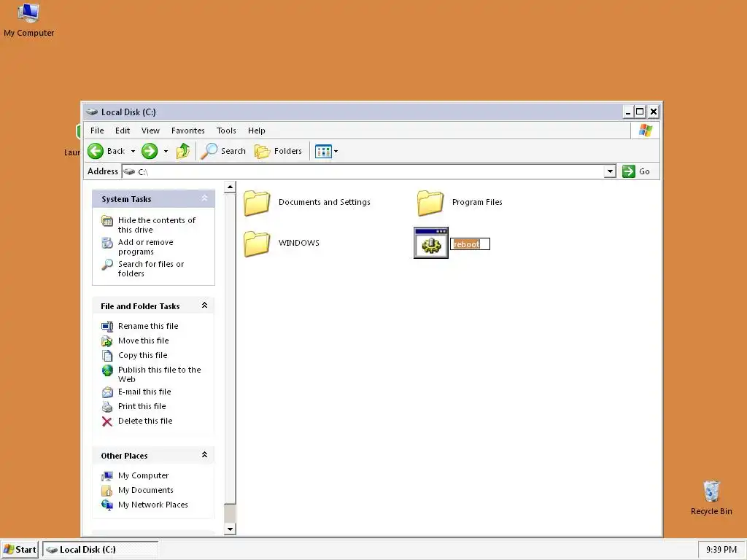The width and height of the screenshot is (747, 560).
Task: Click the Windows flag logo in toolbar
Action: pyautogui.click(x=646, y=131)
